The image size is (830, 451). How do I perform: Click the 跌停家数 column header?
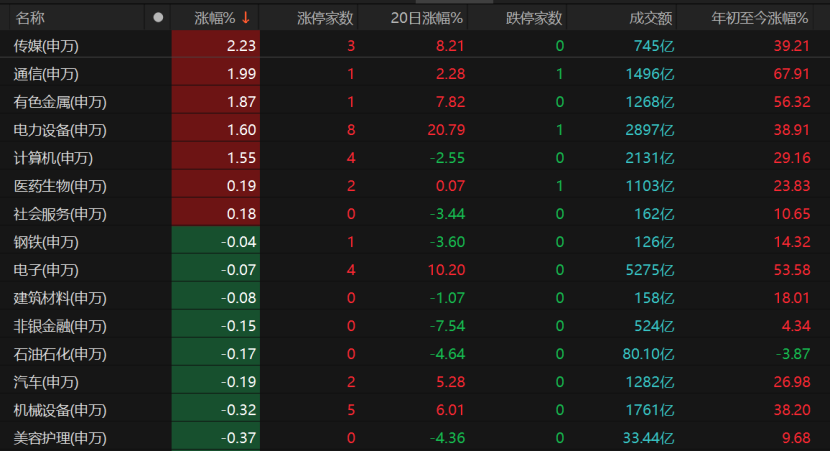(x=534, y=18)
